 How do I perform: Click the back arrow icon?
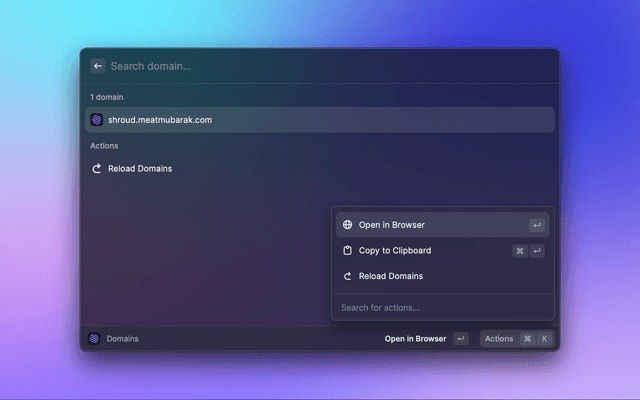point(98,66)
